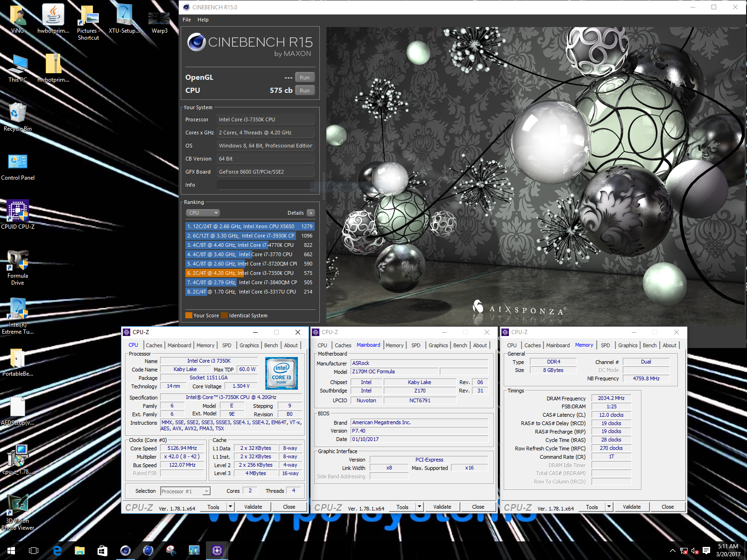Open the Help menu in Cinebench
This screenshot has height=560, width=747.
(x=203, y=20)
